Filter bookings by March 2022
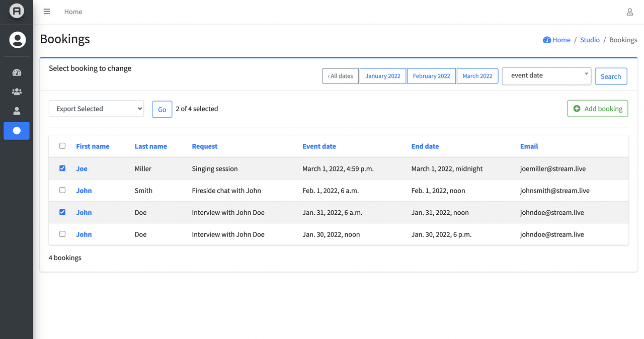Viewport: 644px width, 339px height. [477, 76]
